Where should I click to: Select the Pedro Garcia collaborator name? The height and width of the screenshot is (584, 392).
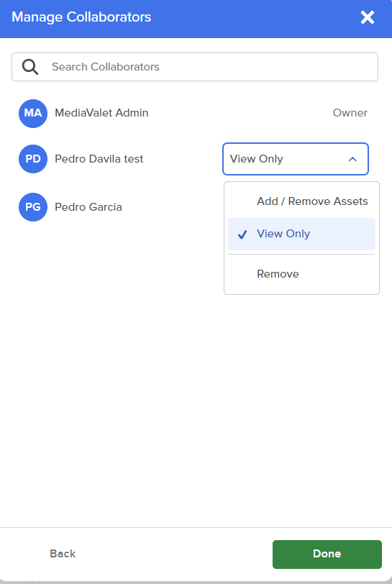[88, 207]
